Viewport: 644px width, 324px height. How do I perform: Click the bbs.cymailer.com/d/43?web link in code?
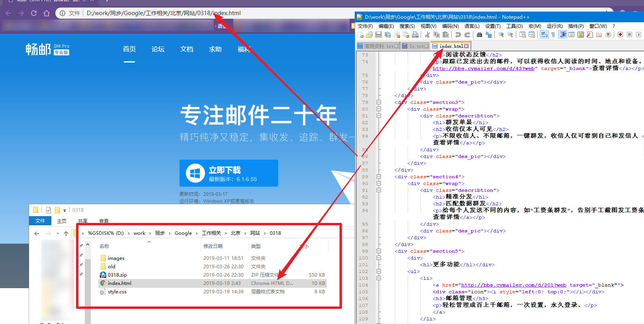coord(484,68)
